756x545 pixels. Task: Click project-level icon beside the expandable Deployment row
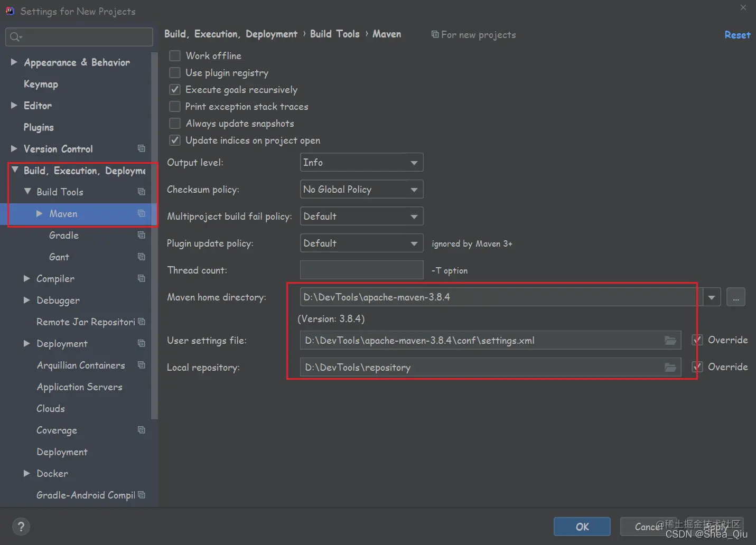142,343
